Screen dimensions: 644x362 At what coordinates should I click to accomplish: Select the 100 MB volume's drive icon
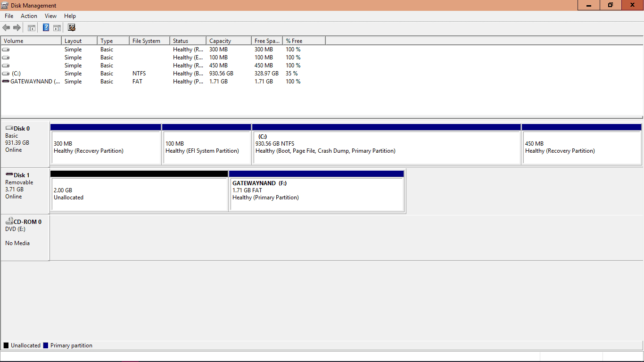[x=6, y=58]
